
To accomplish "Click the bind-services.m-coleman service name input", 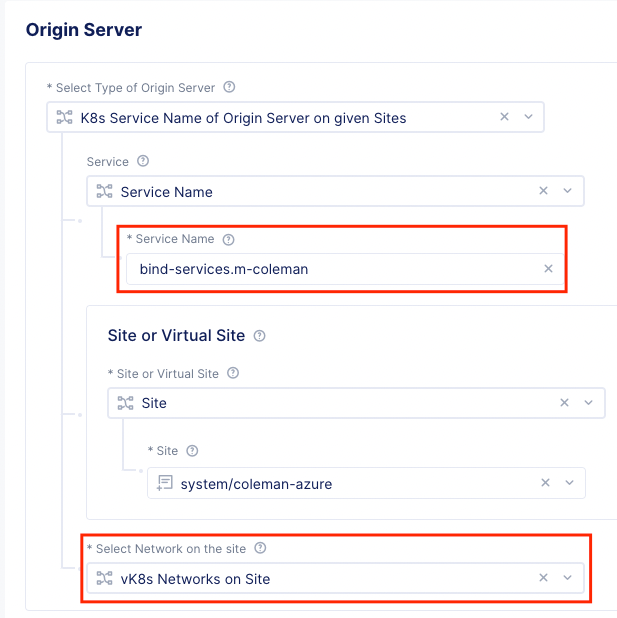I will [330, 269].
